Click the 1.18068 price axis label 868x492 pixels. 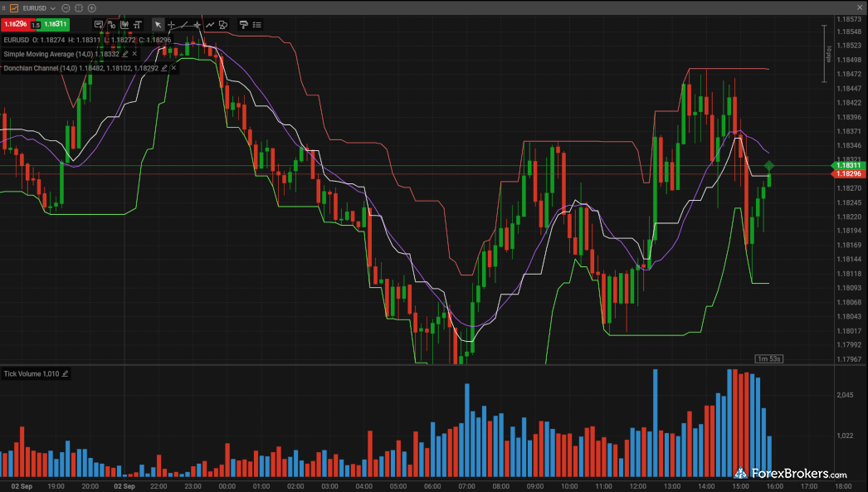(849, 302)
